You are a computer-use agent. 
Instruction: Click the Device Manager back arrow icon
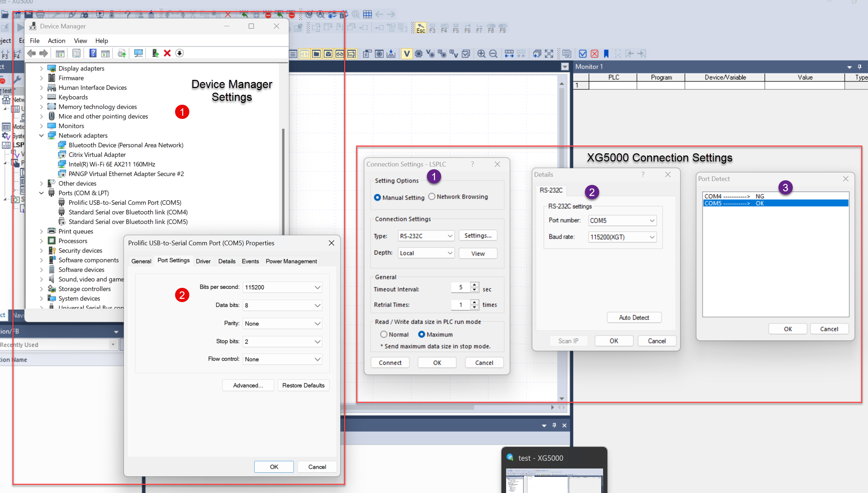[x=31, y=53]
